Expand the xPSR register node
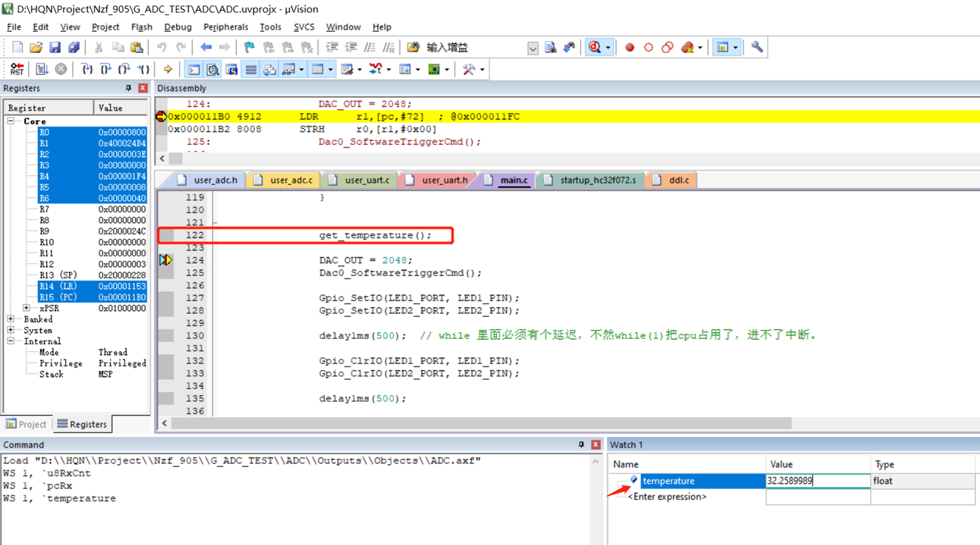 point(26,308)
